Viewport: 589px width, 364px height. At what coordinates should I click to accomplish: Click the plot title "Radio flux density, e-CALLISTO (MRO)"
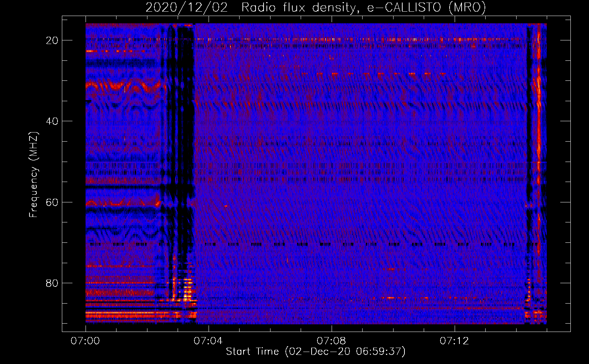click(x=363, y=8)
